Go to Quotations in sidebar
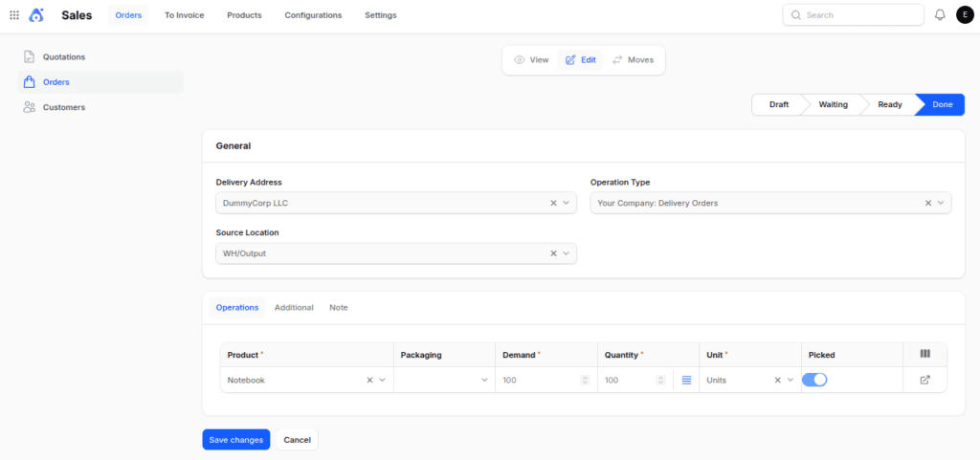980x460 pixels. pyautogui.click(x=100, y=56)
